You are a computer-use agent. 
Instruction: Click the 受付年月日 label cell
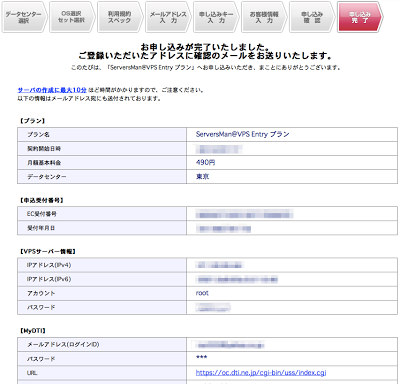(102, 228)
